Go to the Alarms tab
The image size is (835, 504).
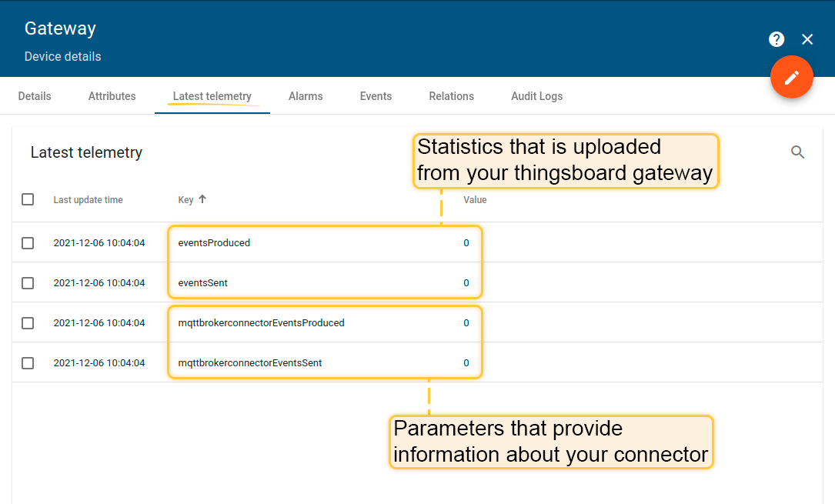(306, 96)
